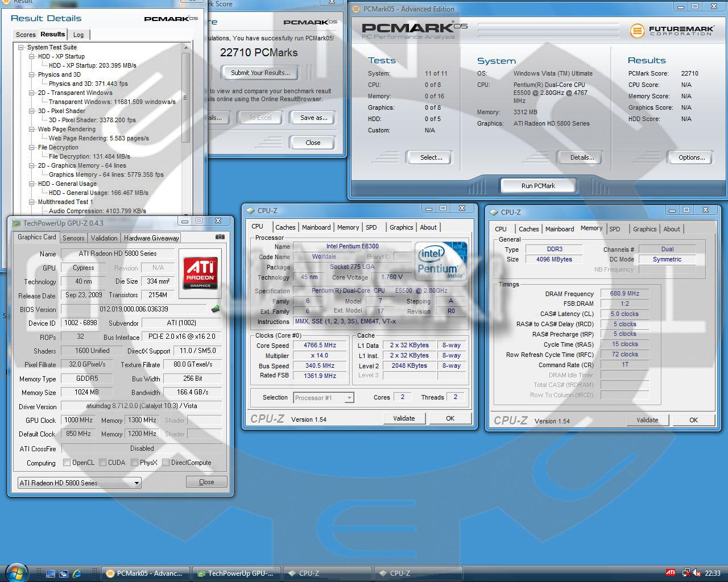The height and width of the screenshot is (582, 728).
Task: Collapse the HDD - XP Startup node
Action: 32,56
